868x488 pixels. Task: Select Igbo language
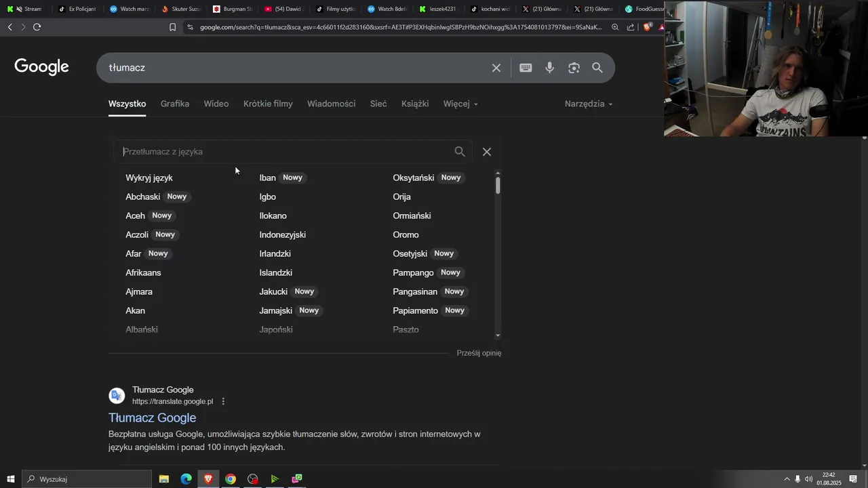(x=268, y=197)
